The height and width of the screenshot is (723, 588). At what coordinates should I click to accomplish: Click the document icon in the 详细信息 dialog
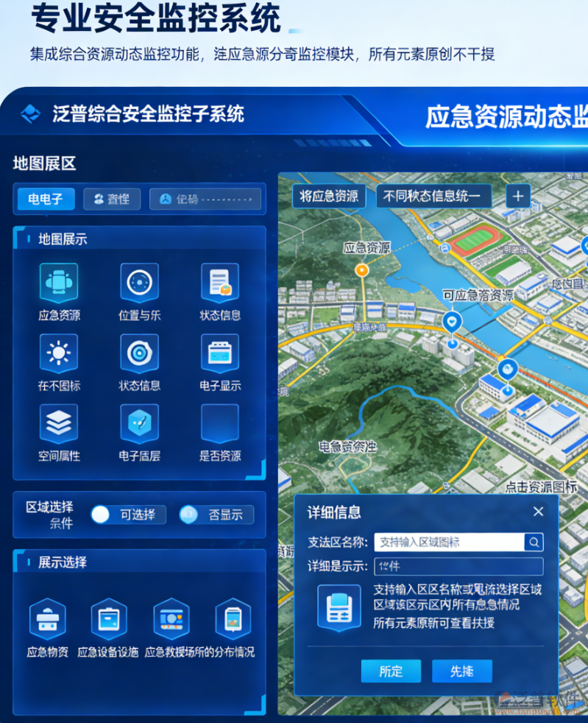339,607
